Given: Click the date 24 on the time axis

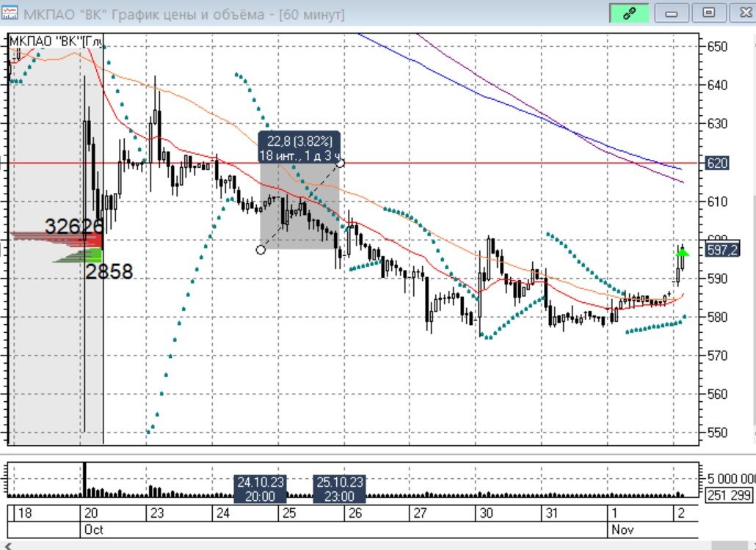Looking at the screenshot, I should pyautogui.click(x=222, y=513).
